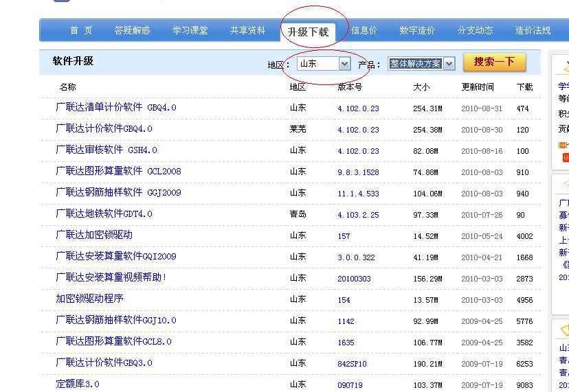Click version 842SP10
The width and height of the screenshot is (569, 392).
point(352,364)
